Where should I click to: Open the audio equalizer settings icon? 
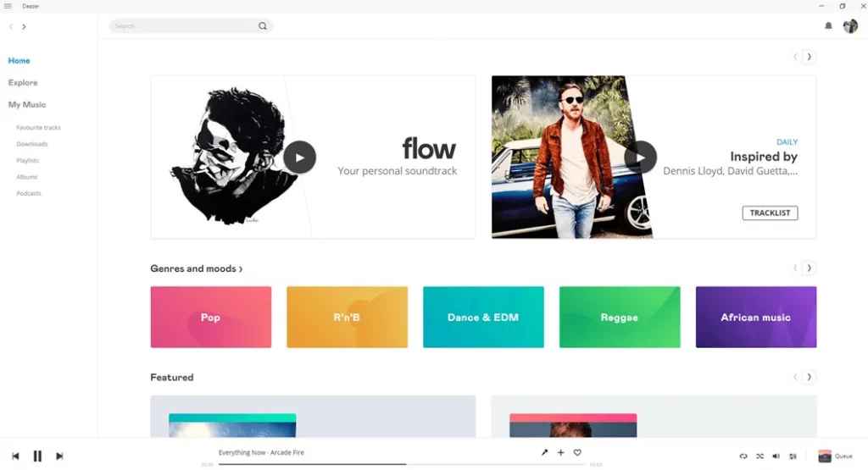point(793,456)
